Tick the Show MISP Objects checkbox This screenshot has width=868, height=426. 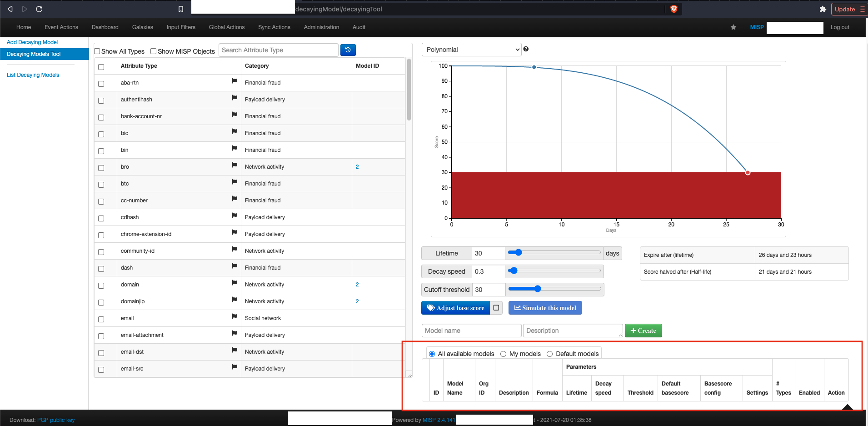(x=154, y=51)
